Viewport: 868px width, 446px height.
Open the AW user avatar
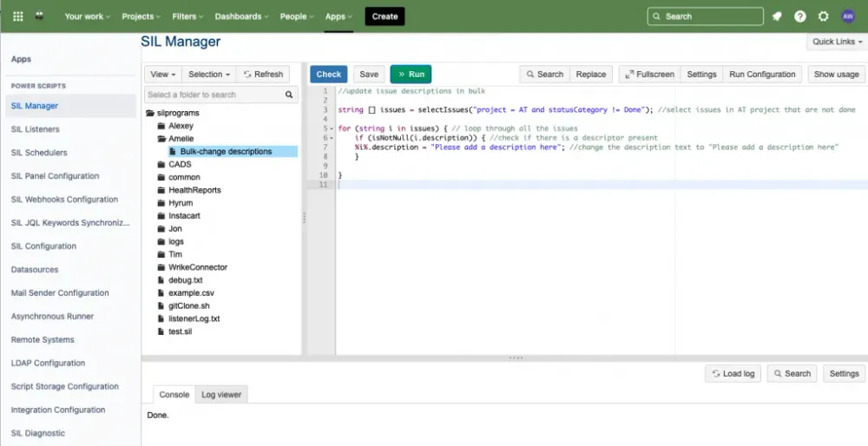point(848,16)
